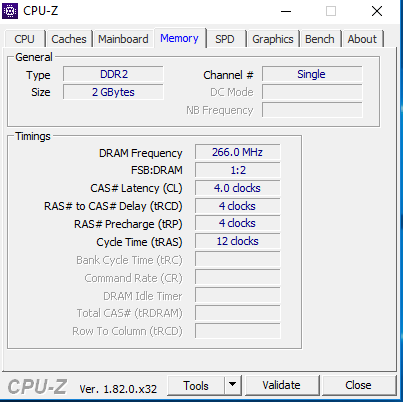Click the empty Command Rate field
This screenshot has height=402, width=403.
click(x=237, y=277)
